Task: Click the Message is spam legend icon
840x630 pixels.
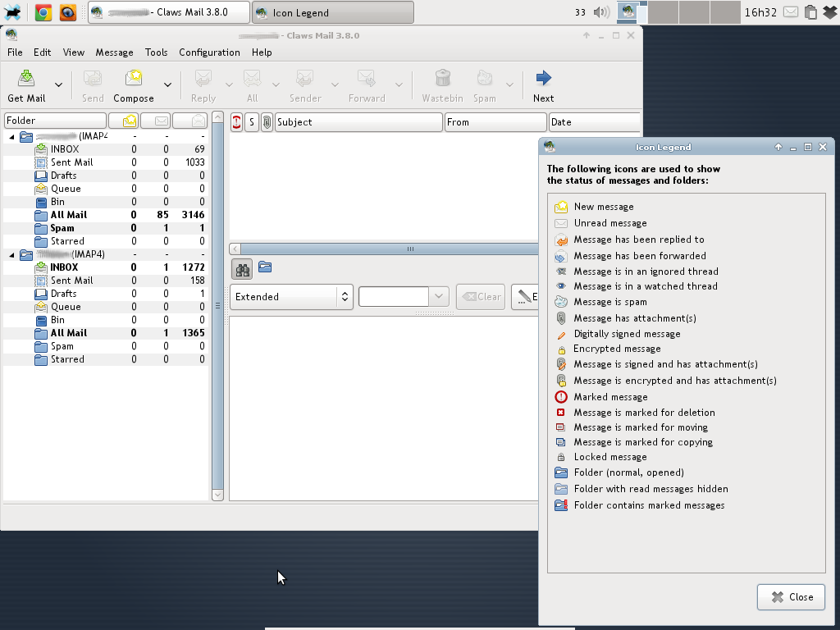Action: 561,302
